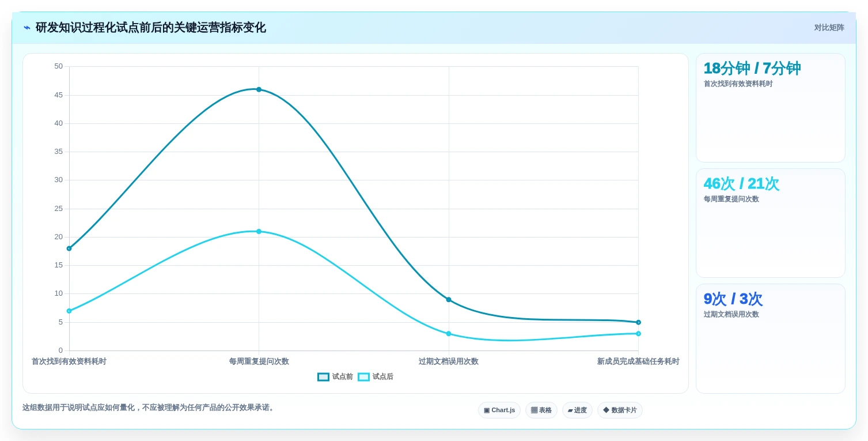The height and width of the screenshot is (441, 868).
Task: Select the 表格 tag chip
Action: point(541,410)
